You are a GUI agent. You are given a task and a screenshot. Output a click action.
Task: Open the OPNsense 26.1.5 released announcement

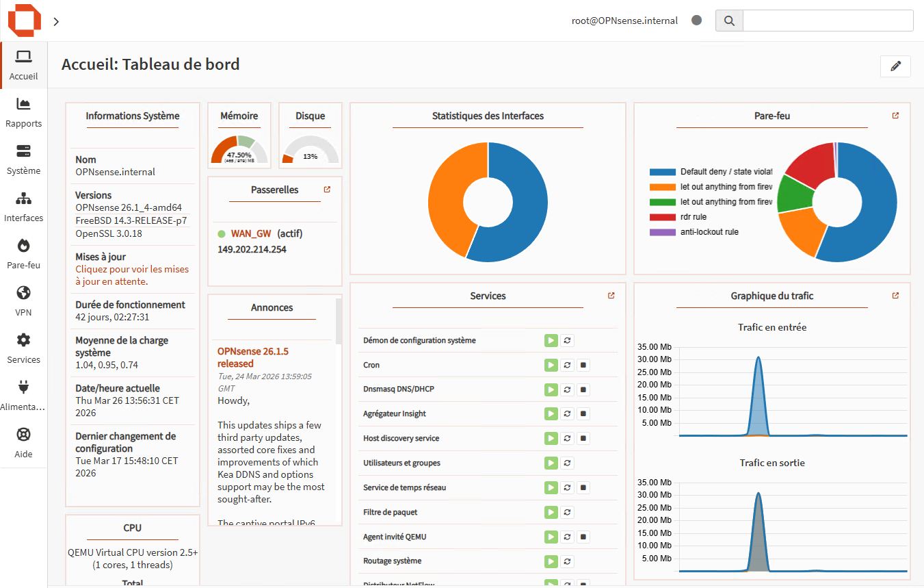coord(252,357)
